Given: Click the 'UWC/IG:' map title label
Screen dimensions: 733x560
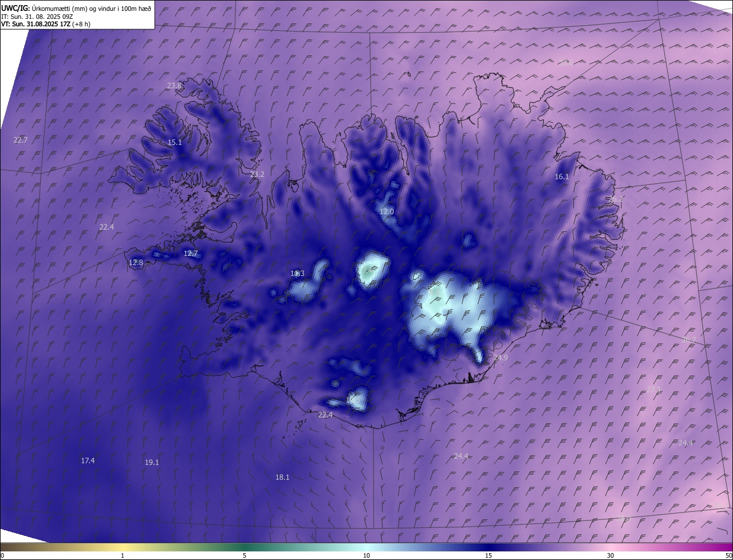Looking at the screenshot, I should pos(15,8).
